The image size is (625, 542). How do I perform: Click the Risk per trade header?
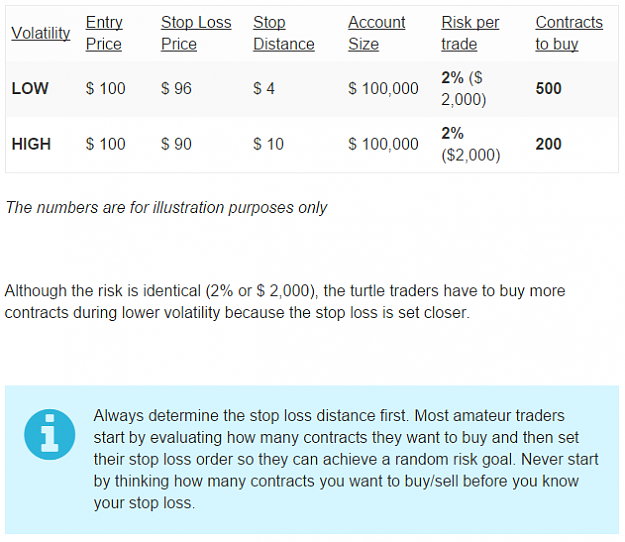click(x=470, y=33)
